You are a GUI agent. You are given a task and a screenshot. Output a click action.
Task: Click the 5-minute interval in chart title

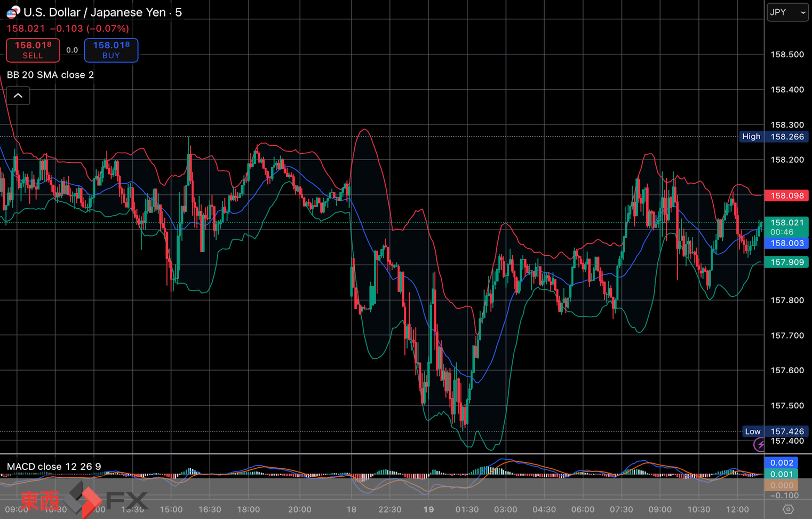(x=179, y=12)
